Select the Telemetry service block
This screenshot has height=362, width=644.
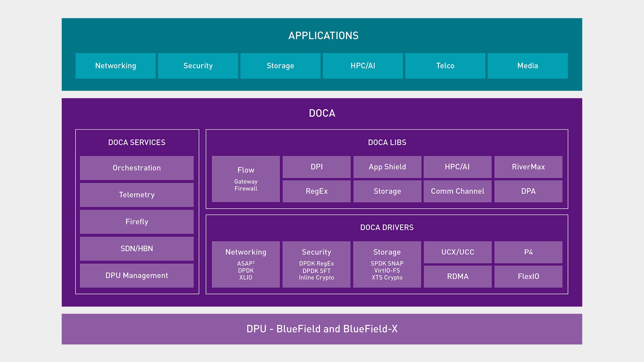coord(137,195)
